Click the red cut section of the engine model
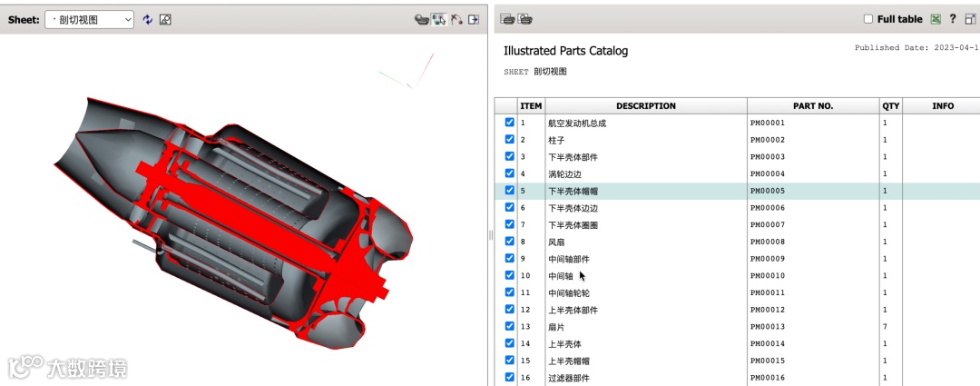The image size is (980, 386). [250, 216]
